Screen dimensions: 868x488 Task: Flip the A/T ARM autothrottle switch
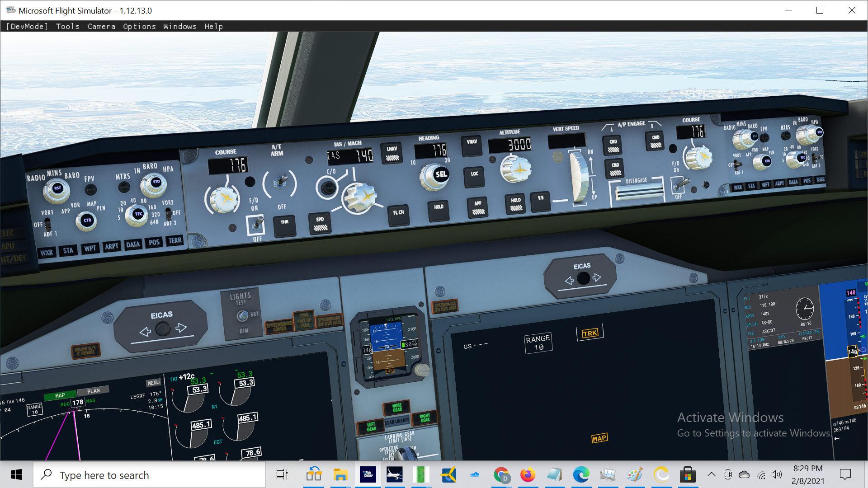tap(281, 182)
